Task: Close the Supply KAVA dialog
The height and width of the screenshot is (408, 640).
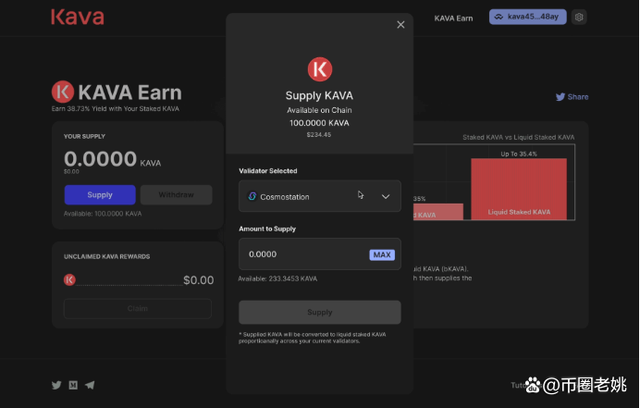Action: pos(401,24)
